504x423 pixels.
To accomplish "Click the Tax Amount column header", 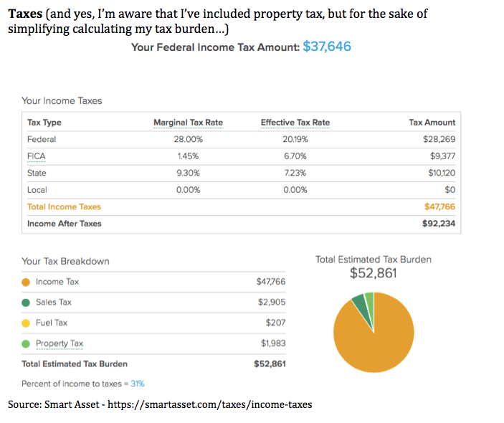I will tap(432, 123).
